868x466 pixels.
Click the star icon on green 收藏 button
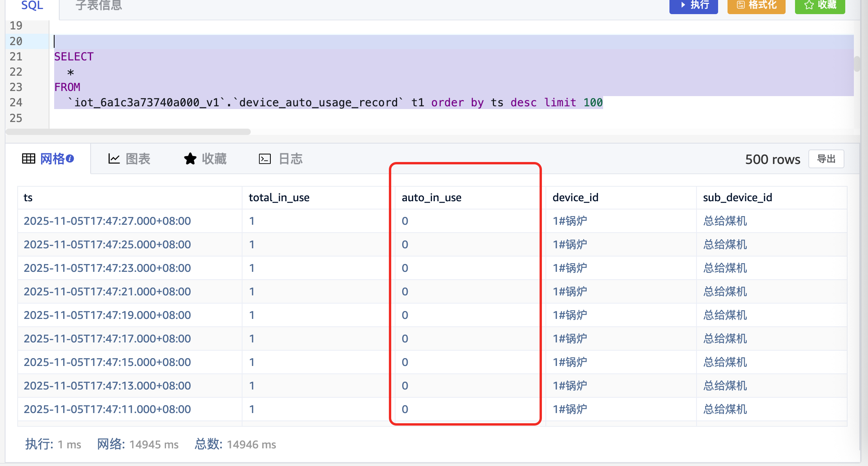click(809, 5)
